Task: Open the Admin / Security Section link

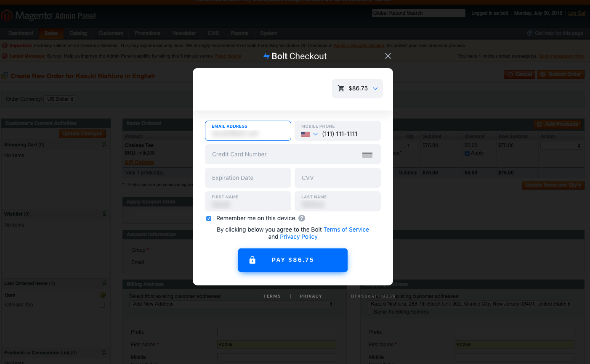Action: point(359,45)
